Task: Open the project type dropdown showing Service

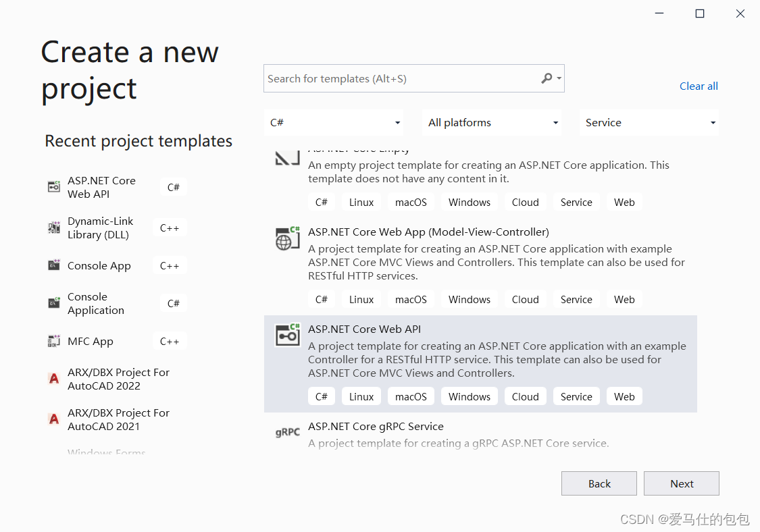Action: click(649, 123)
